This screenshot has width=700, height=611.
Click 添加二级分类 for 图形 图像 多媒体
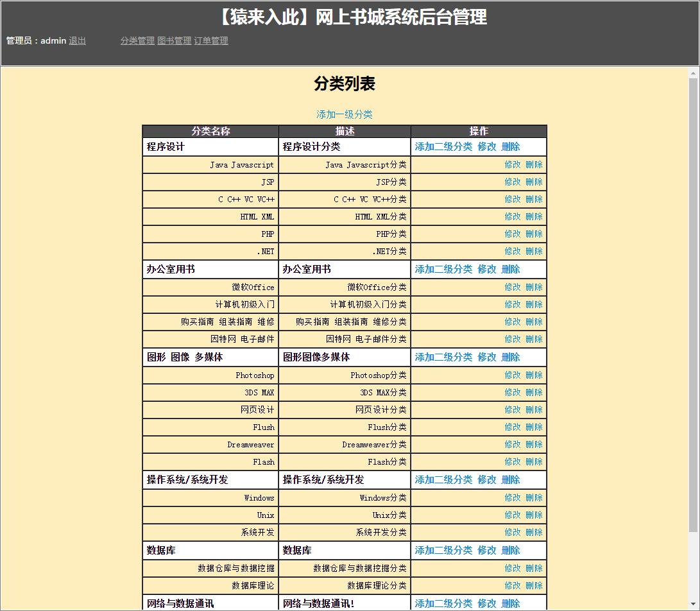pyautogui.click(x=444, y=357)
